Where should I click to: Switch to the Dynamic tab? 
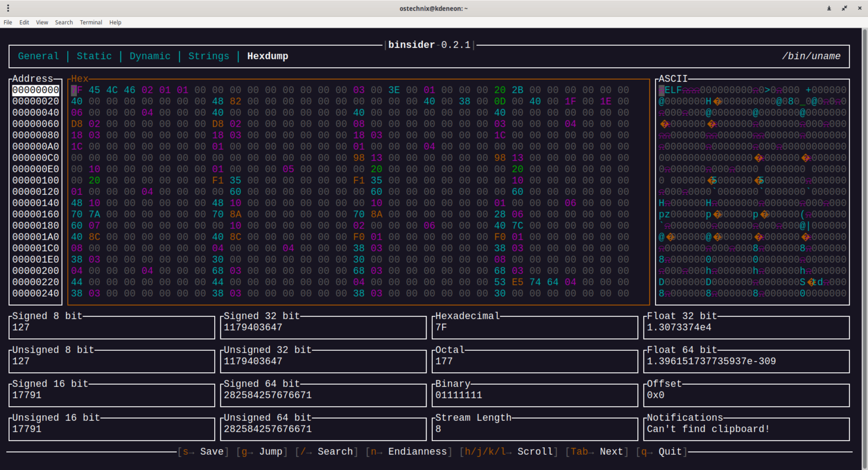pos(150,56)
